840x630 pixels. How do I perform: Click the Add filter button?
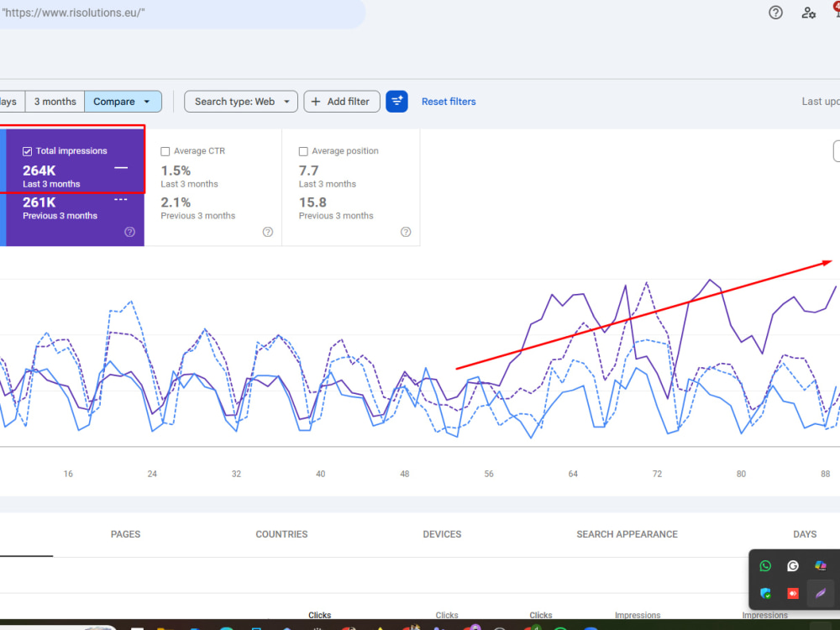[x=342, y=102]
